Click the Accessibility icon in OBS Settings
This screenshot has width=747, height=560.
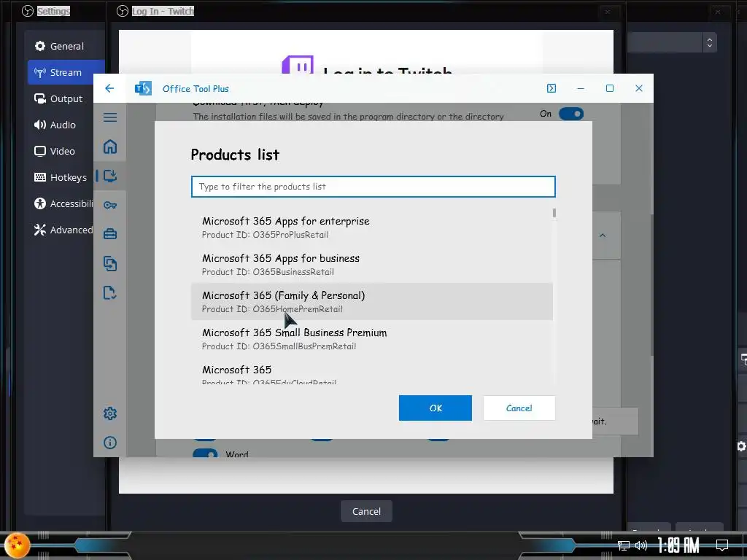40,203
